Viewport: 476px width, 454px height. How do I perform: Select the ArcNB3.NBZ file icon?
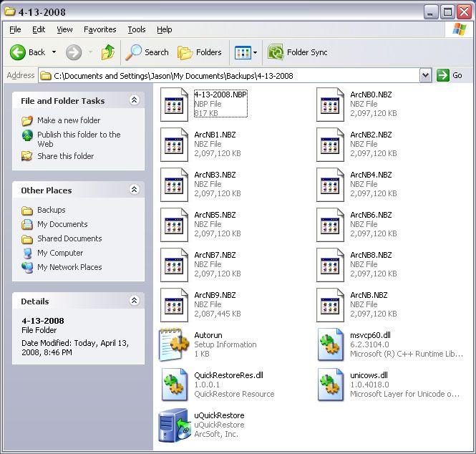[x=174, y=185]
